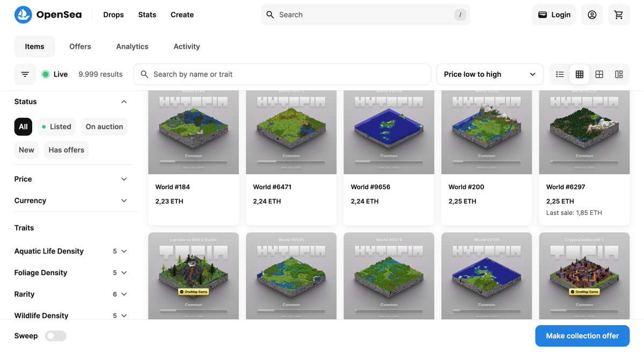
Task: Open the World #9656 item link
Action: tap(370, 187)
